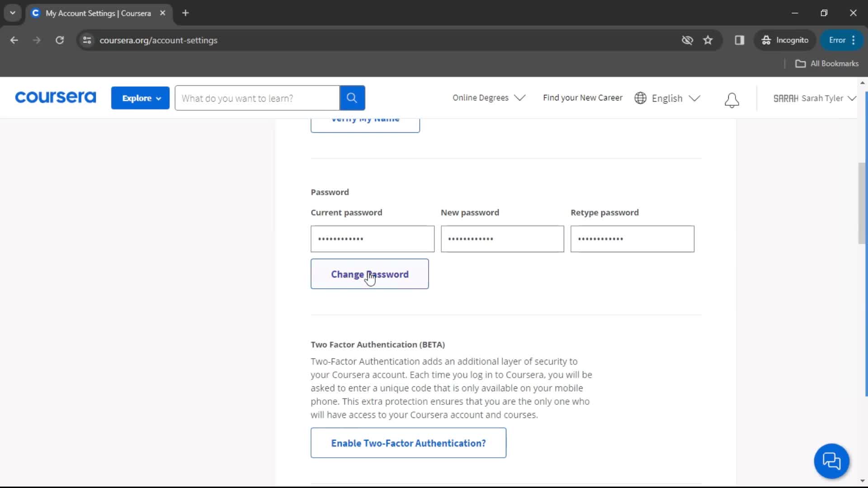Click the browser favorites star icon
Viewport: 868px width, 488px height.
[709, 40]
